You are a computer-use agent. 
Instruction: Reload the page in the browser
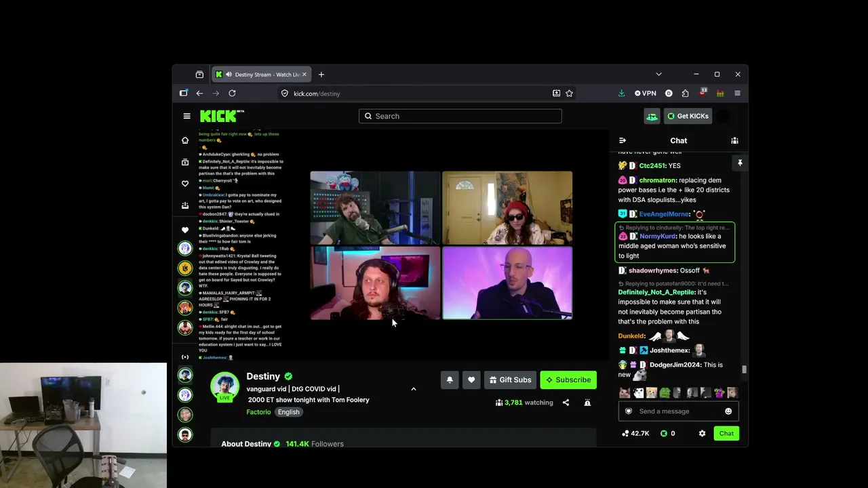[232, 94]
